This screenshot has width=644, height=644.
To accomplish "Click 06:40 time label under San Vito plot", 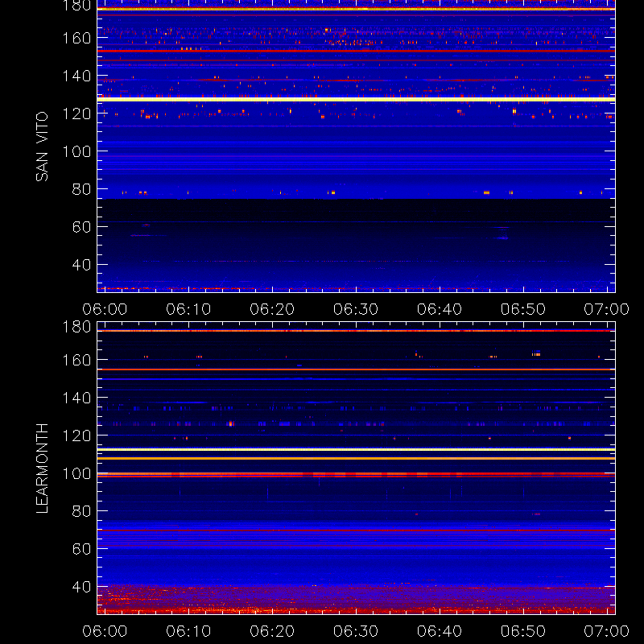I will pos(440,309).
